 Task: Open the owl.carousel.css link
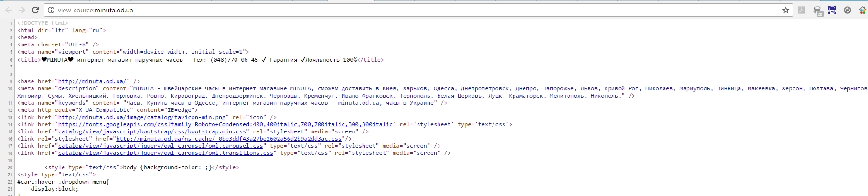coord(161,146)
